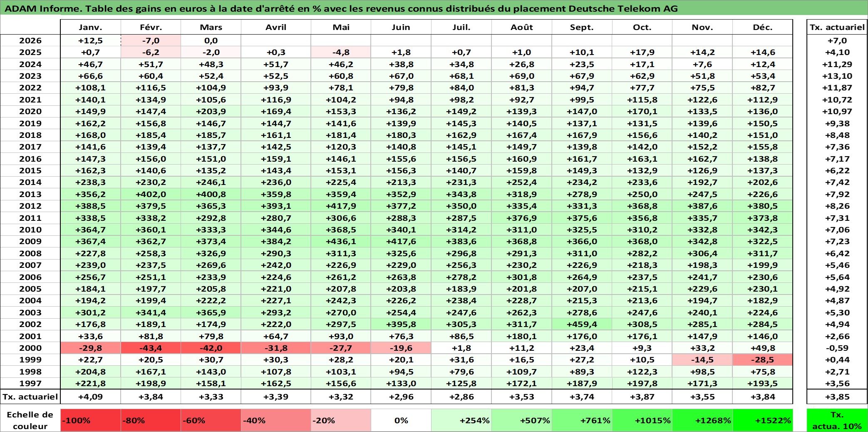Select cell +417,9 for Mai 2012

coord(341,206)
